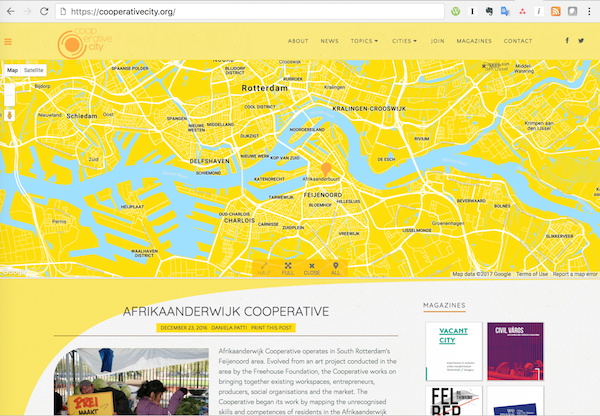The image size is (600, 416).
Task: Click the green W extension icon
Action: tap(455, 11)
